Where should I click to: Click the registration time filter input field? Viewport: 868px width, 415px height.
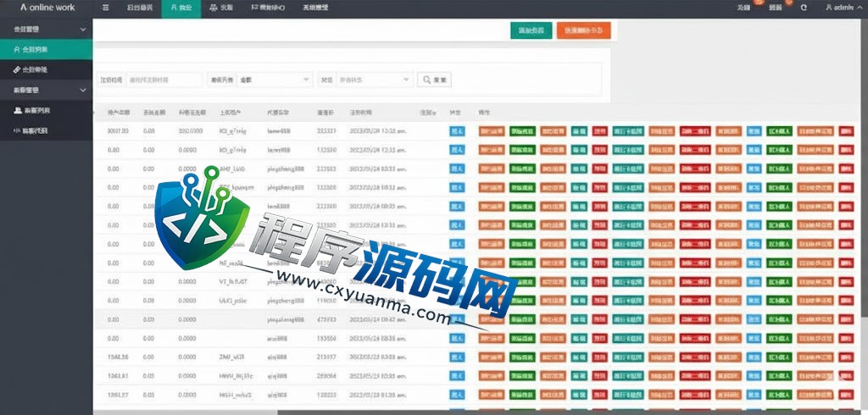(165, 80)
